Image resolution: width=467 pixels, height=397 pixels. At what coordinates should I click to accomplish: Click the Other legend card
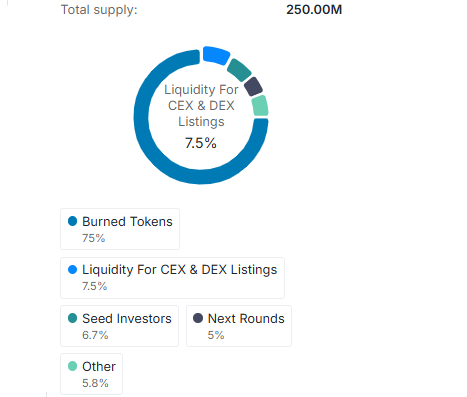91,374
